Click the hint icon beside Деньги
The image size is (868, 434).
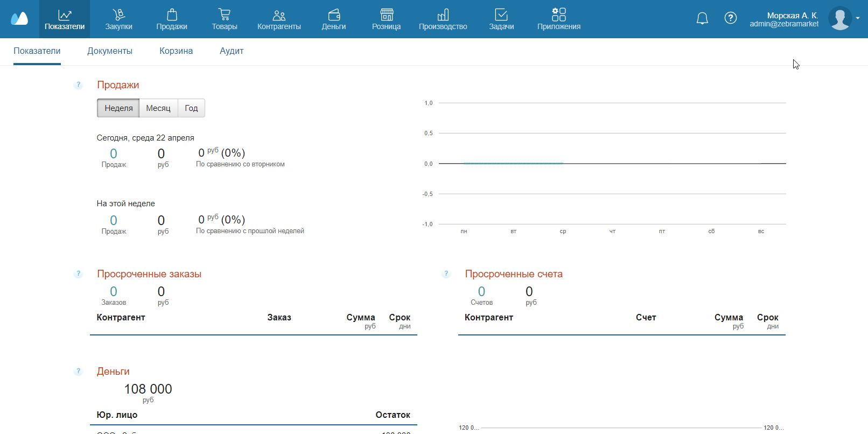point(79,371)
